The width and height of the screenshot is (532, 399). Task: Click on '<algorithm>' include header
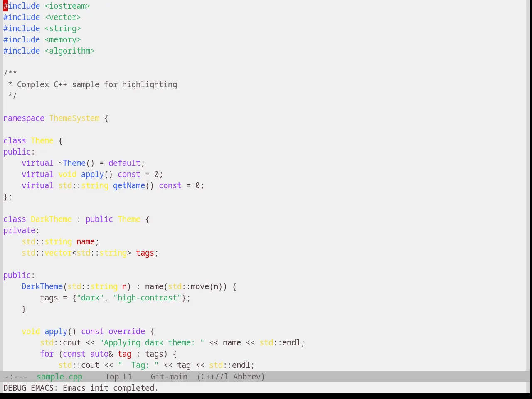(x=70, y=51)
